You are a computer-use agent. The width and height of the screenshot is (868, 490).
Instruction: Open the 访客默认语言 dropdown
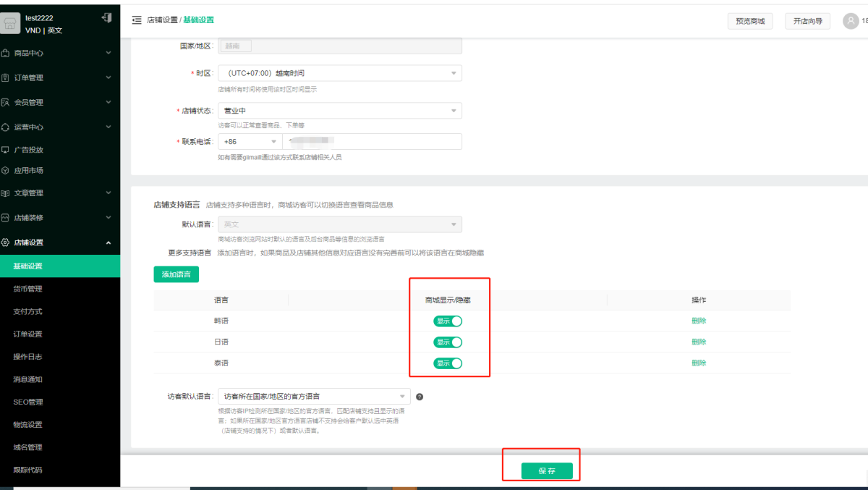(x=314, y=397)
